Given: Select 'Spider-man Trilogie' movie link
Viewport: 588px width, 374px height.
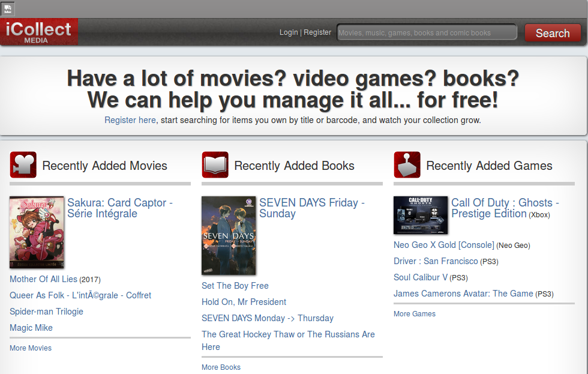Looking at the screenshot, I should pos(47,312).
